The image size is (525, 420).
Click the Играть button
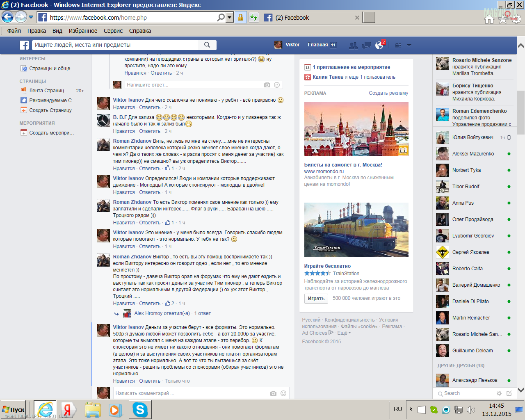[x=316, y=299]
